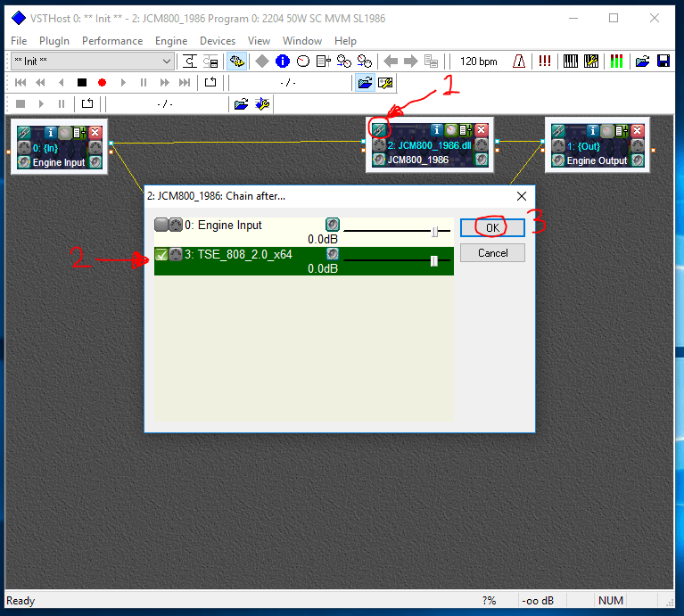Open the editor dial icon on JCM800_1986 plugin
The height and width of the screenshot is (616, 684).
(451, 129)
